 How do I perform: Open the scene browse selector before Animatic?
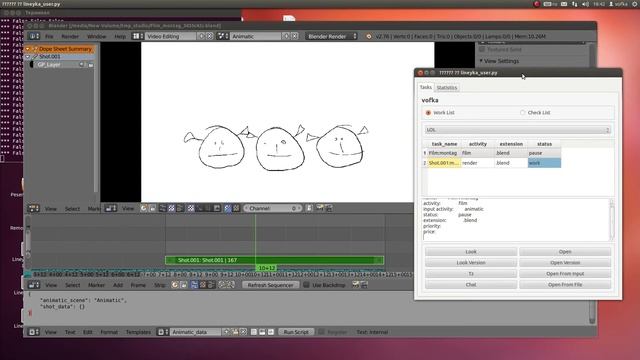pos(223,36)
